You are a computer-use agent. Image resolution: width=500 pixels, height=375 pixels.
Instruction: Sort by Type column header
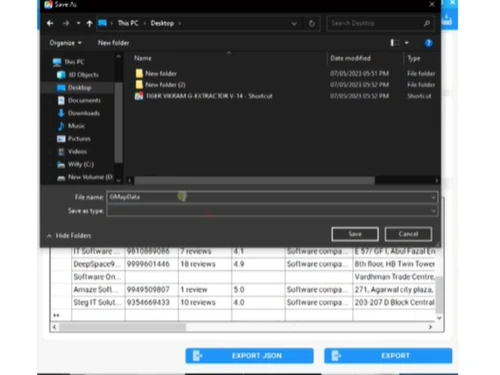[414, 58]
